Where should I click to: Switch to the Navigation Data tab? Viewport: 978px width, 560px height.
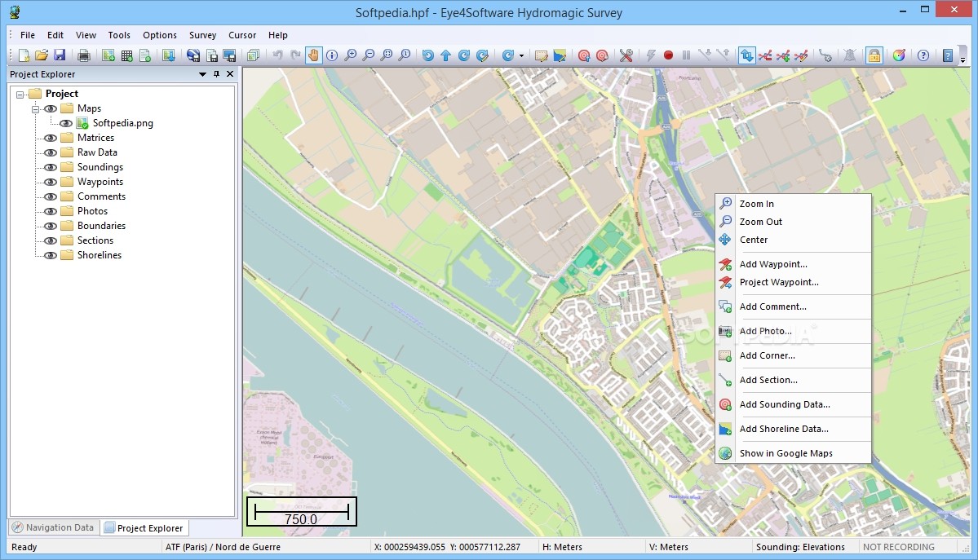pos(54,527)
